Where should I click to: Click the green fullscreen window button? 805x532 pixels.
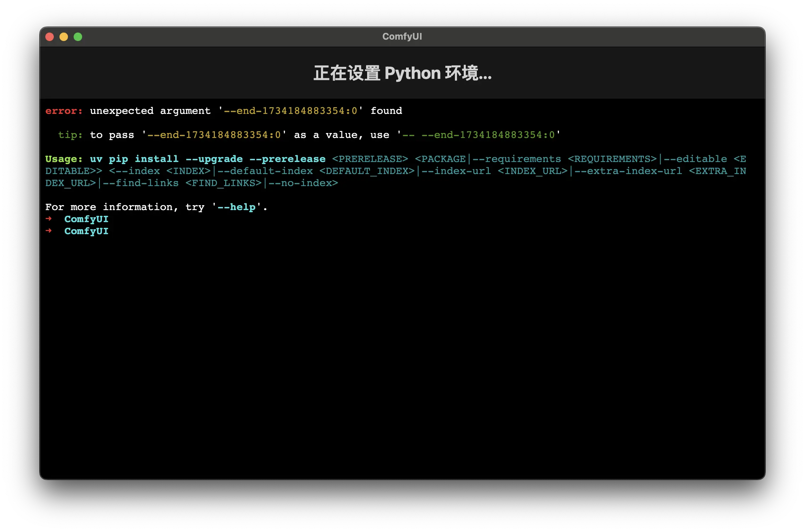(x=78, y=37)
